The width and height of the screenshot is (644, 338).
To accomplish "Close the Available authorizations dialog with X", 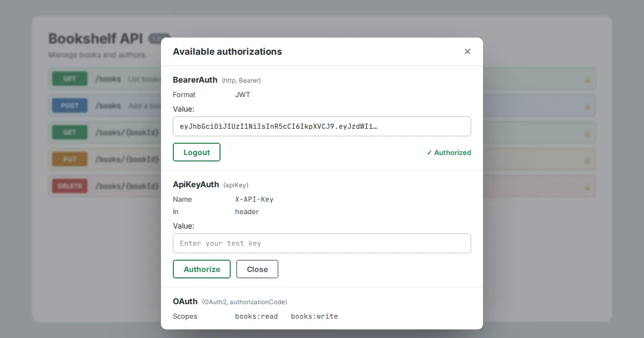I will coord(467,52).
